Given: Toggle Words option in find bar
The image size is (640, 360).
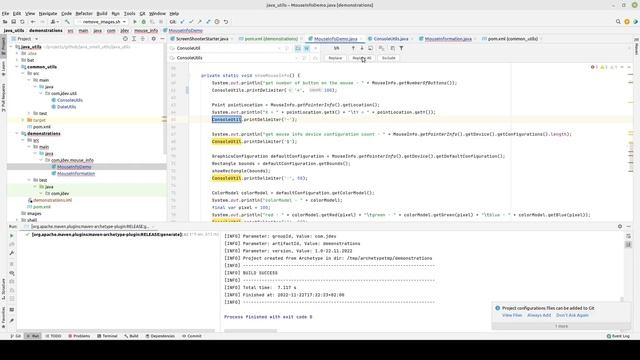Looking at the screenshot, I should 307,48.
